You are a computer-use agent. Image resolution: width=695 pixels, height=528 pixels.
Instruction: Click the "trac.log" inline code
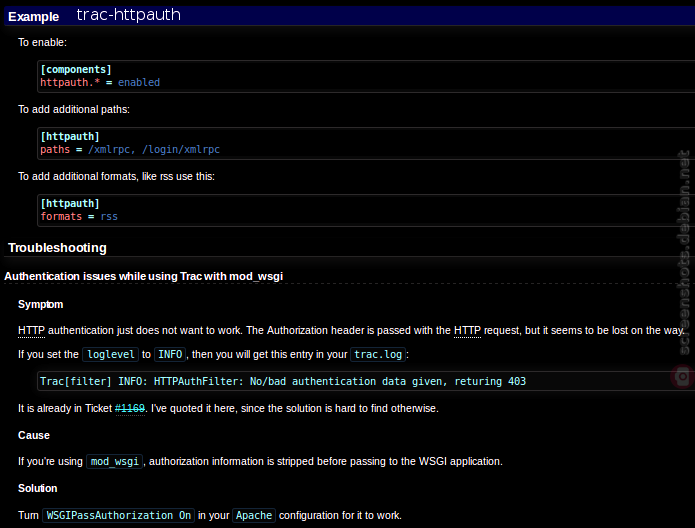378,355
